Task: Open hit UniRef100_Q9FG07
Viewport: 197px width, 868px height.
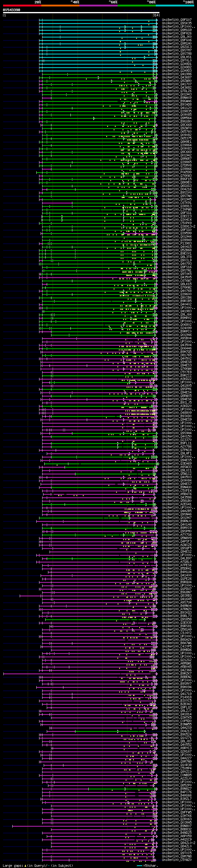Action: (177, 20)
